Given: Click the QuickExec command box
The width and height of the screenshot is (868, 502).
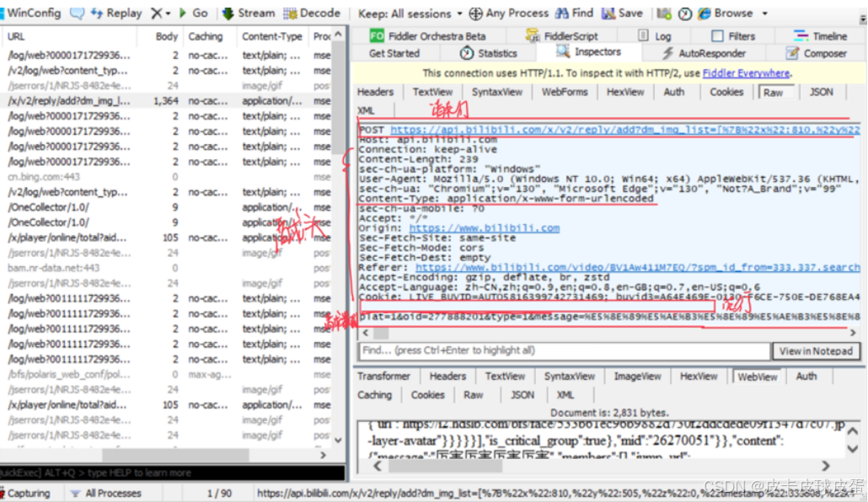Looking at the screenshot, I should (172, 473).
